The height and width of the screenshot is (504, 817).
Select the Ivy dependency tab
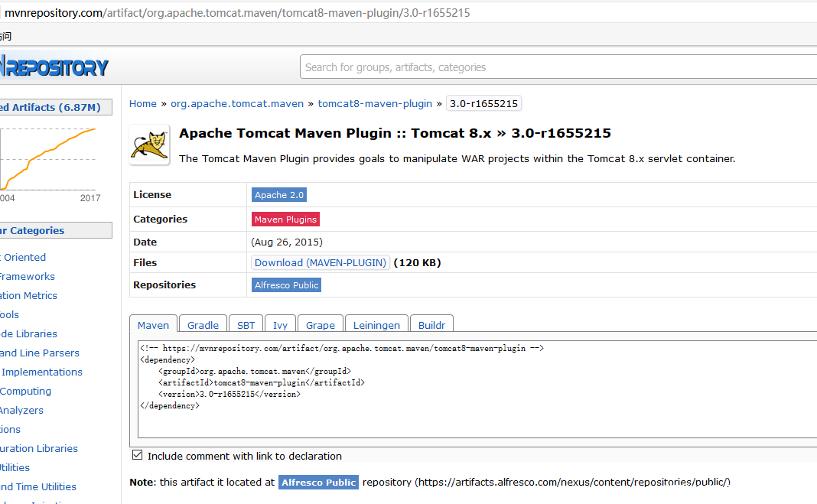click(x=280, y=325)
